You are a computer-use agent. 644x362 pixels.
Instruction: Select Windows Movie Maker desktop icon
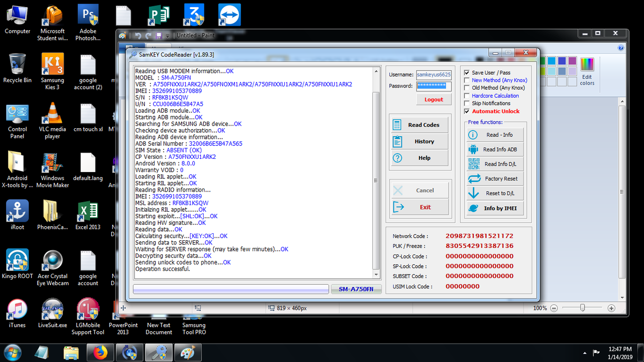[x=52, y=170]
